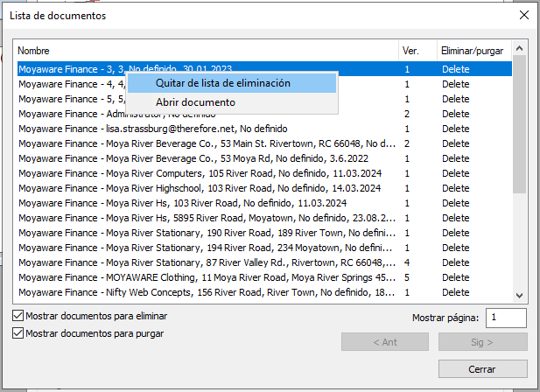Select 'Moya River Beverage Co., 53 Moya Rd' row
540x392 pixels.
[264, 158]
